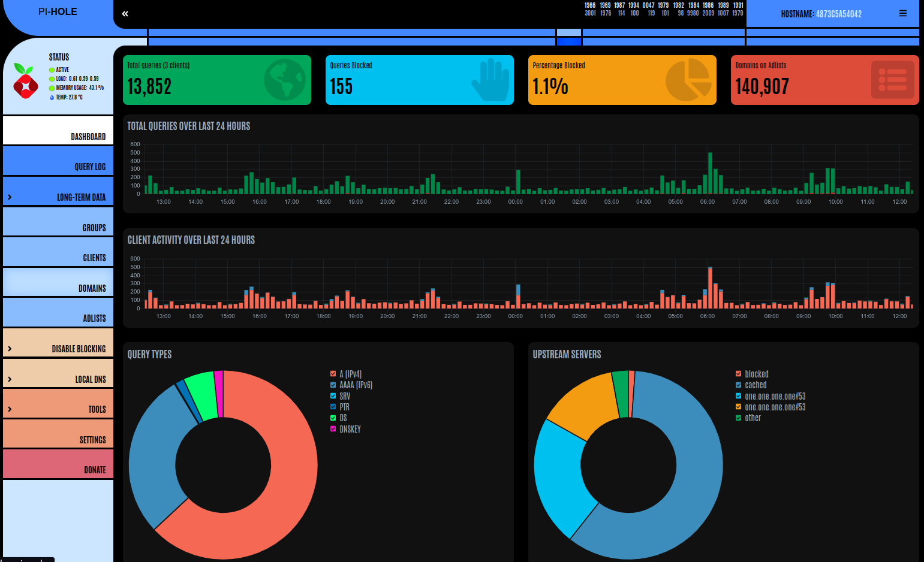Expand Disable Blocking chevron

coord(10,349)
